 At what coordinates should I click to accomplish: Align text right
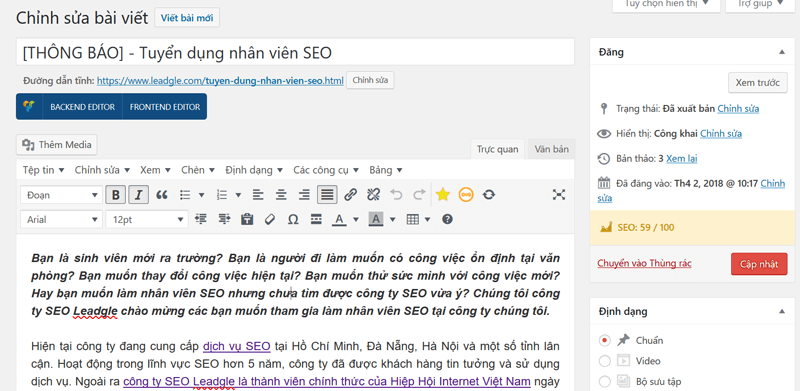pyautogui.click(x=304, y=194)
